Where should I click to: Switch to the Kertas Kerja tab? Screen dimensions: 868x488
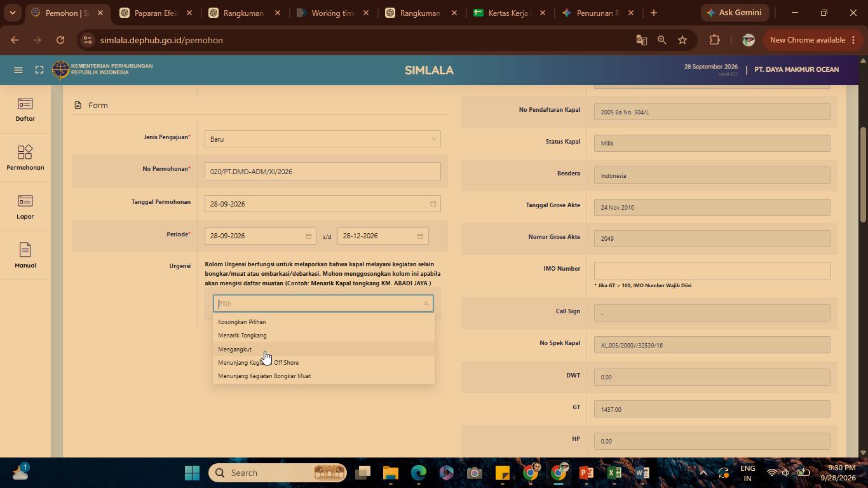point(508,13)
